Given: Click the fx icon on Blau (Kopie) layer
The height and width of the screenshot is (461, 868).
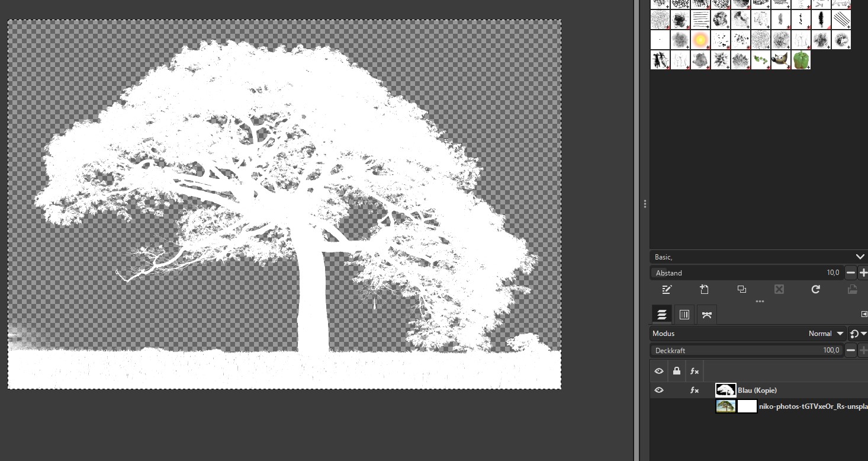Looking at the screenshot, I should point(695,390).
